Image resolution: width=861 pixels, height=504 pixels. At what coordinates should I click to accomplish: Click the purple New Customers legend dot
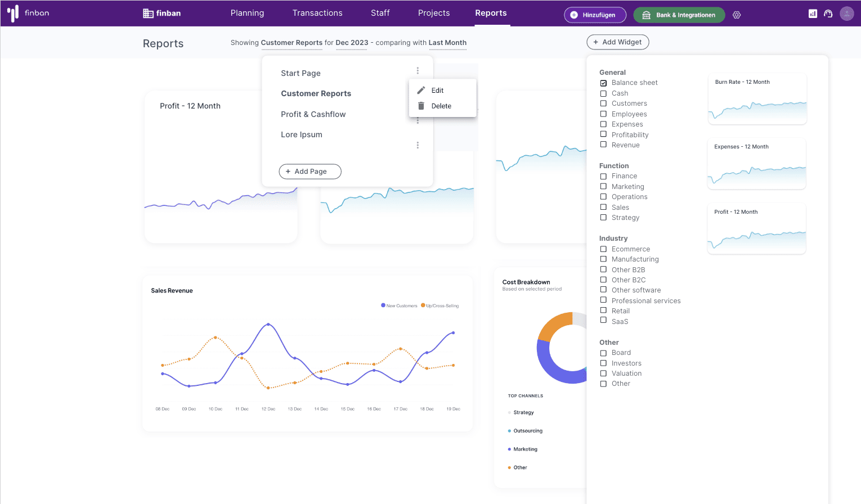point(383,305)
